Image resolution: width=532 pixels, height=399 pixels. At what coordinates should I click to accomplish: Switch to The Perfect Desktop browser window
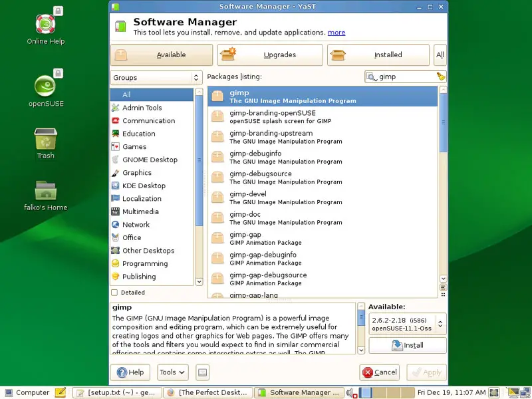(x=208, y=392)
